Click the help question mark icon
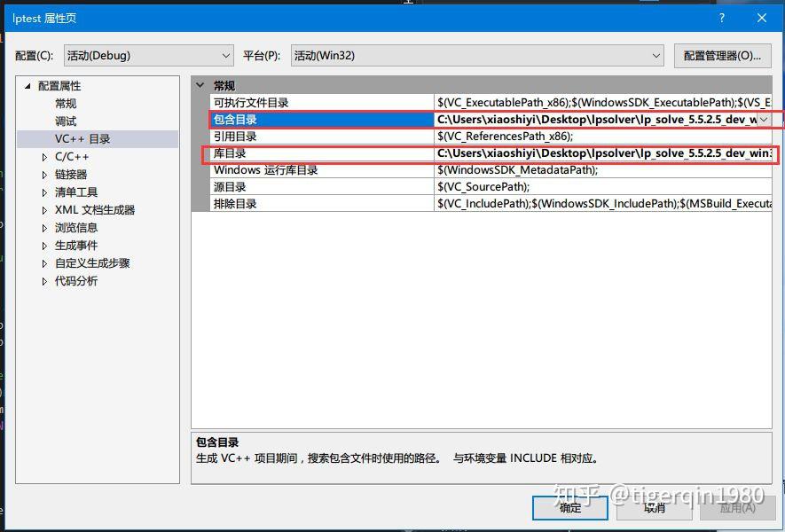785x532 pixels. coord(721,18)
